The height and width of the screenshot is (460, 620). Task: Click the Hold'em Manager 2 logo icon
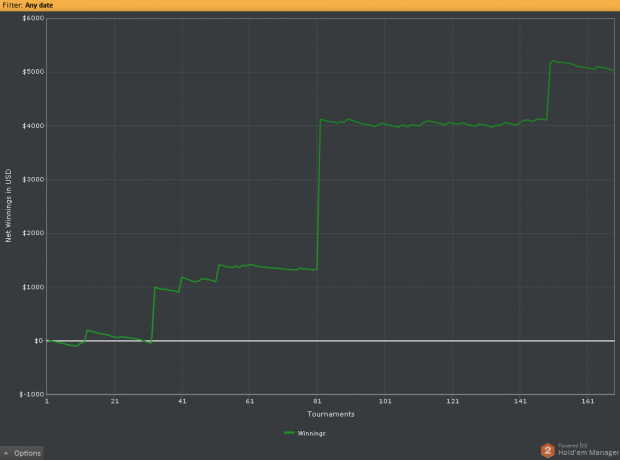(548, 450)
